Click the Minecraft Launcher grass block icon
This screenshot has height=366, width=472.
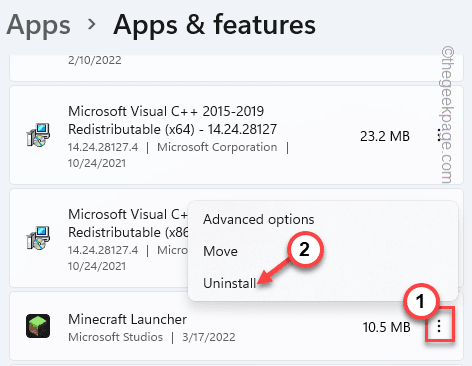click(x=38, y=326)
